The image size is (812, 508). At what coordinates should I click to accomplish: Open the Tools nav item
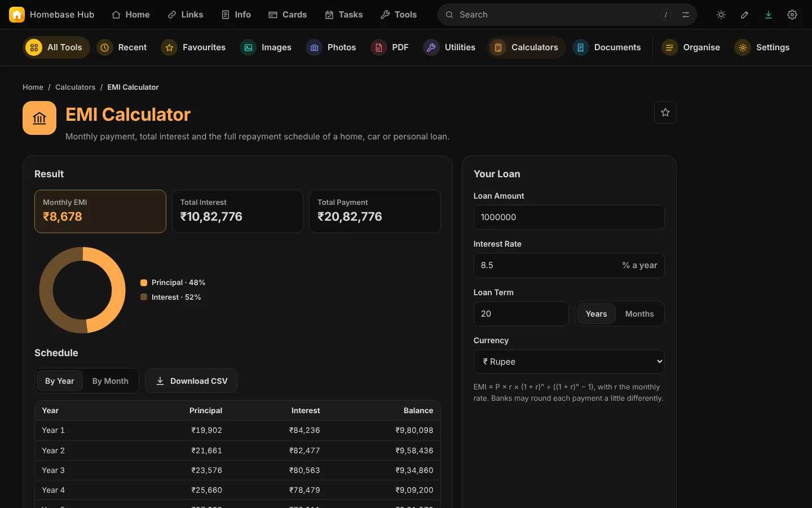pos(399,15)
